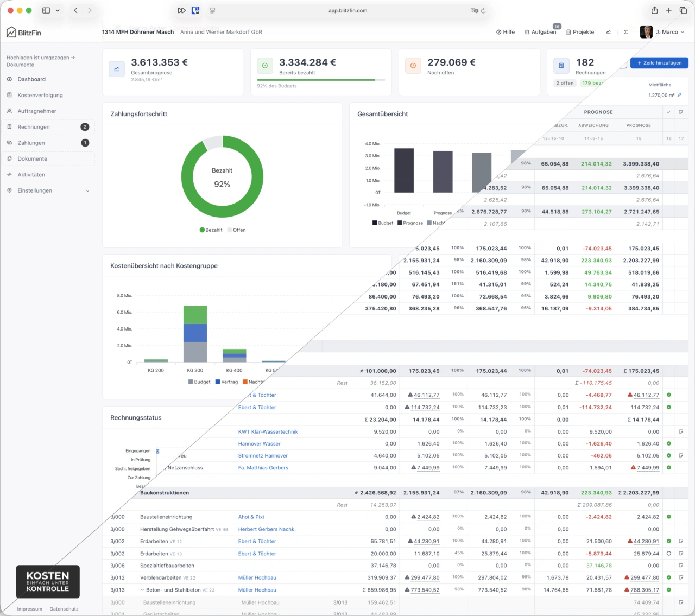
Task: Open Auftragnehmer in the sidebar
Action: (37, 111)
